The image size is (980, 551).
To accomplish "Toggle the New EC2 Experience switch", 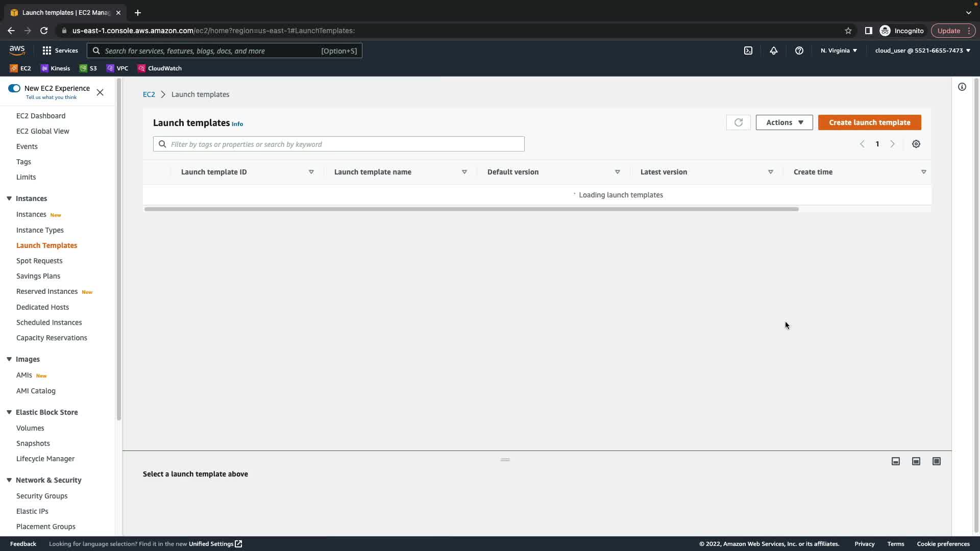I will coord(14,88).
